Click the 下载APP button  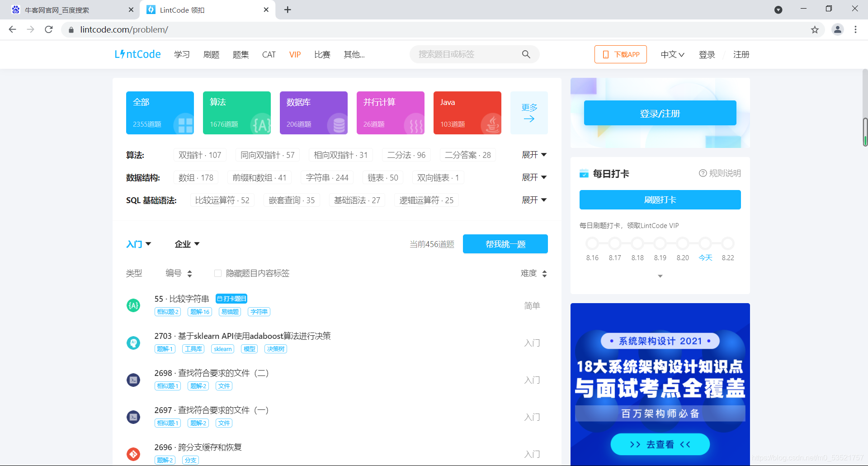pyautogui.click(x=620, y=54)
